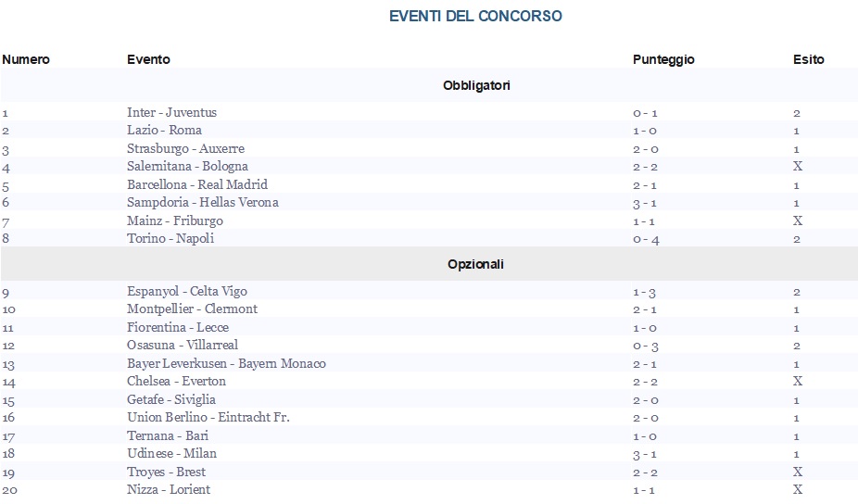Image resolution: width=858 pixels, height=504 pixels.
Task: Click the 3 - 1 score for Udinese - Milan
Action: 645,454
